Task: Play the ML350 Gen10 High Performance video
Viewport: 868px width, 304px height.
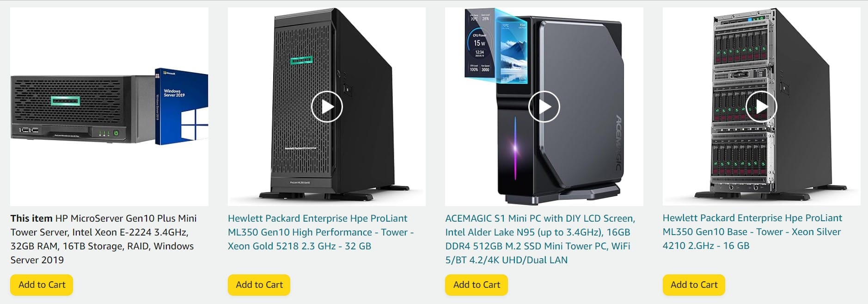Action: [327, 107]
